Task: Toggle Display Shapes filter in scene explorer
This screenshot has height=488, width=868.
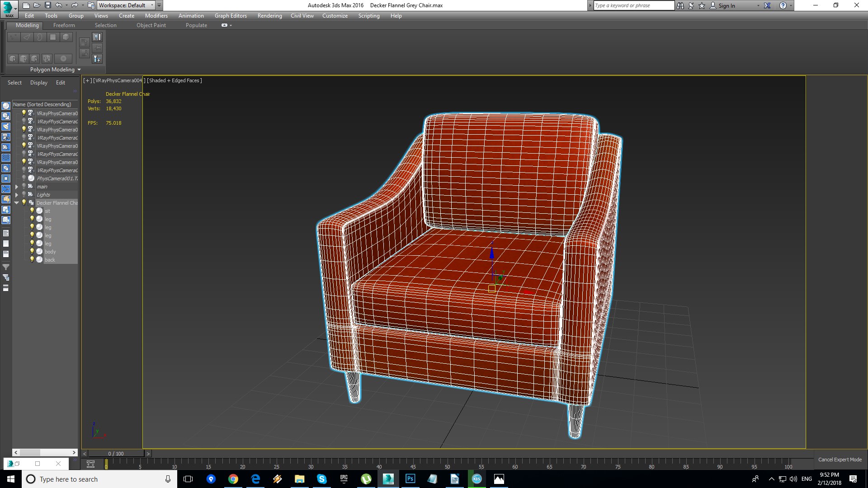Action: click(x=6, y=116)
